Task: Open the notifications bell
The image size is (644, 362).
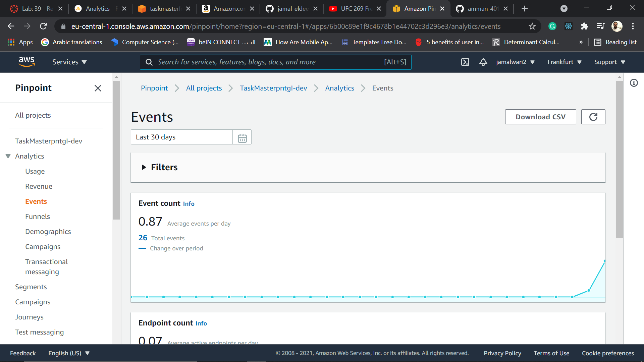Action: 483,62
